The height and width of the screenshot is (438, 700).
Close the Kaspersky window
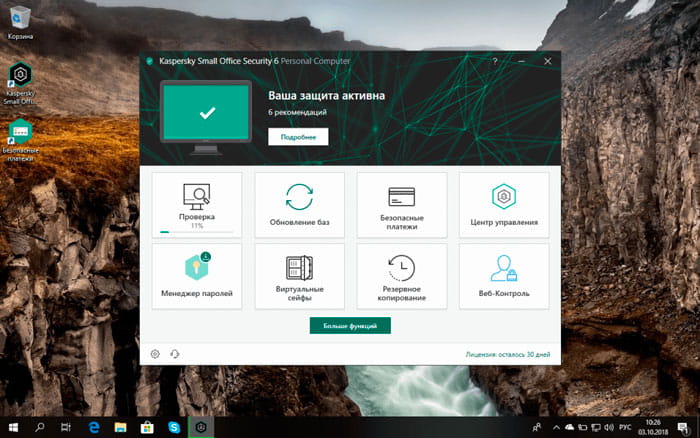coord(548,61)
